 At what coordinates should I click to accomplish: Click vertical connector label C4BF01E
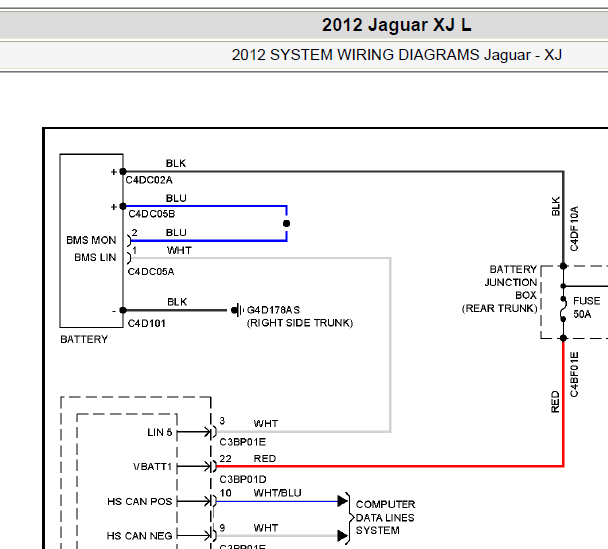(574, 375)
